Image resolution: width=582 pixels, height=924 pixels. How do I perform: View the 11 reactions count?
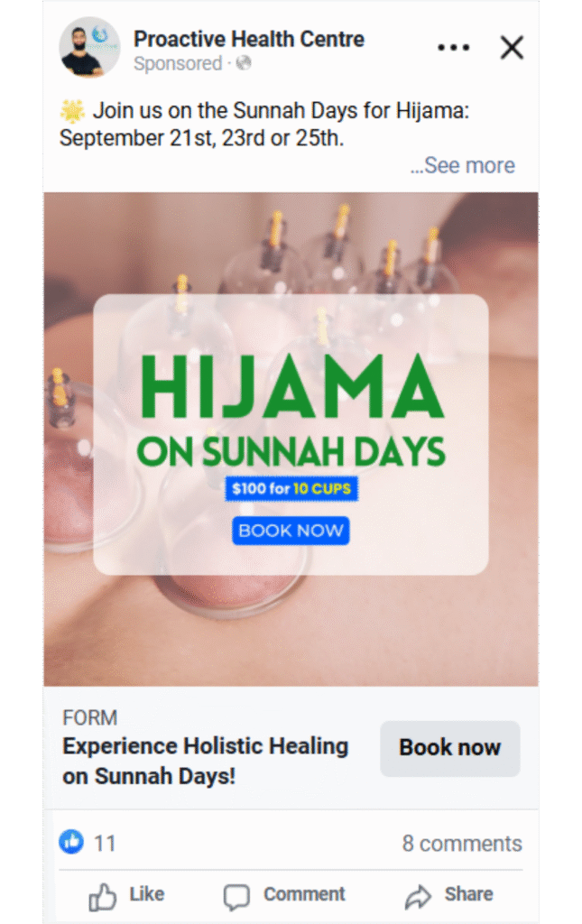click(x=105, y=844)
